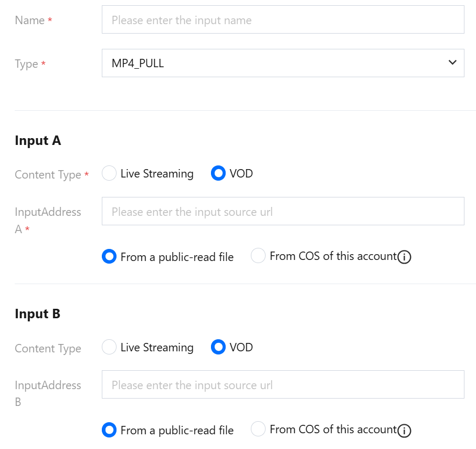Select Live Streaming for Input A

[x=109, y=173]
